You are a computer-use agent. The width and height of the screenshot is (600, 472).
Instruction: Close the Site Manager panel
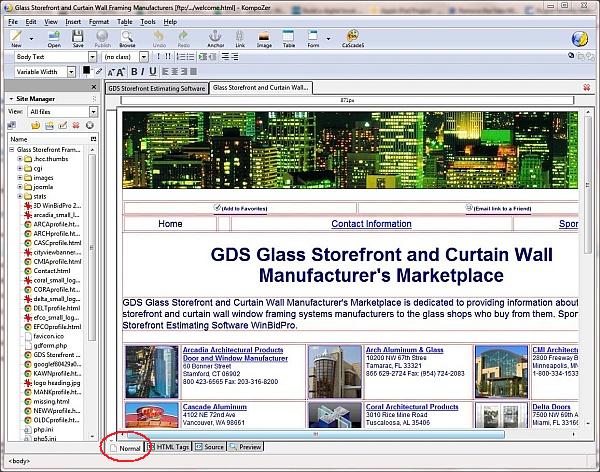[94, 87]
